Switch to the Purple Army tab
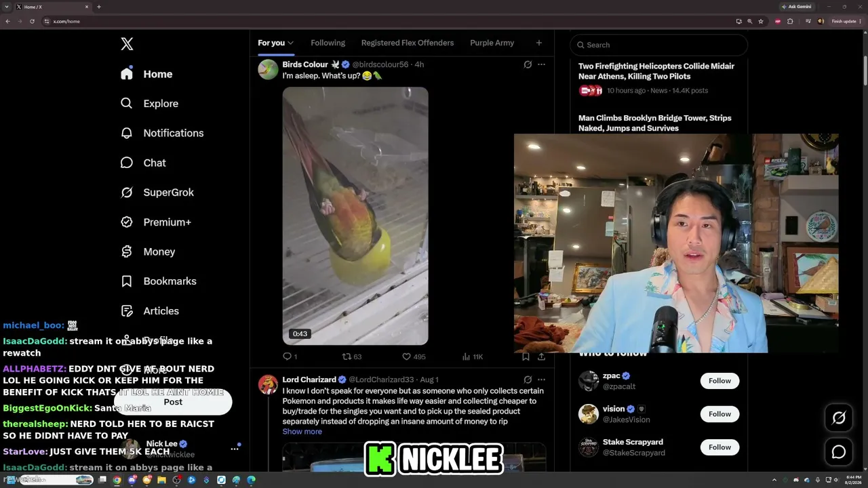This screenshot has width=868, height=488. tap(492, 43)
